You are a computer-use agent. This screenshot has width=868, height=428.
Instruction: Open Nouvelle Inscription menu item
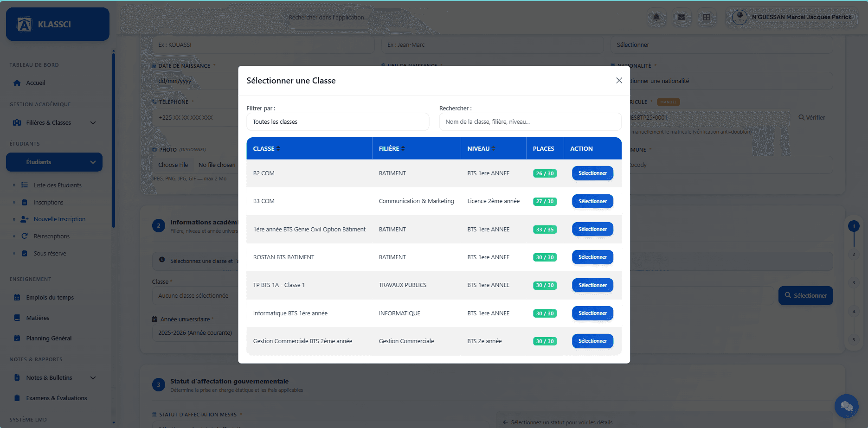coord(59,219)
